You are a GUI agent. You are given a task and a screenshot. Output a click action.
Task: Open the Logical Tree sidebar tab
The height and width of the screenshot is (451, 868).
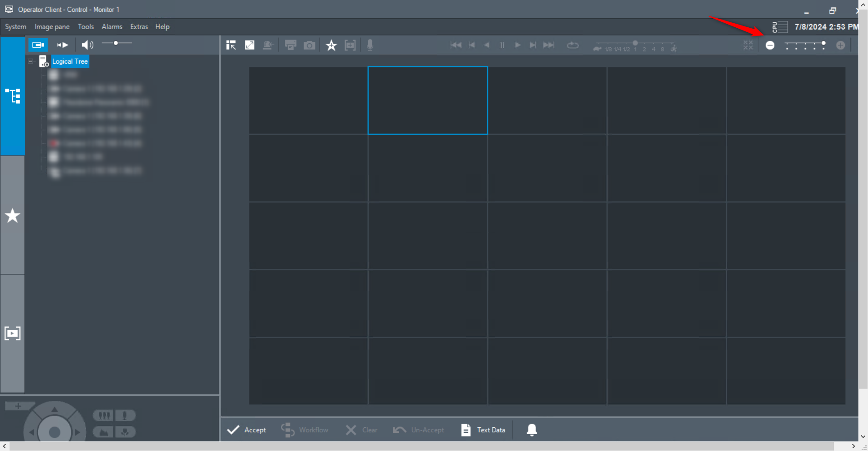pos(12,96)
